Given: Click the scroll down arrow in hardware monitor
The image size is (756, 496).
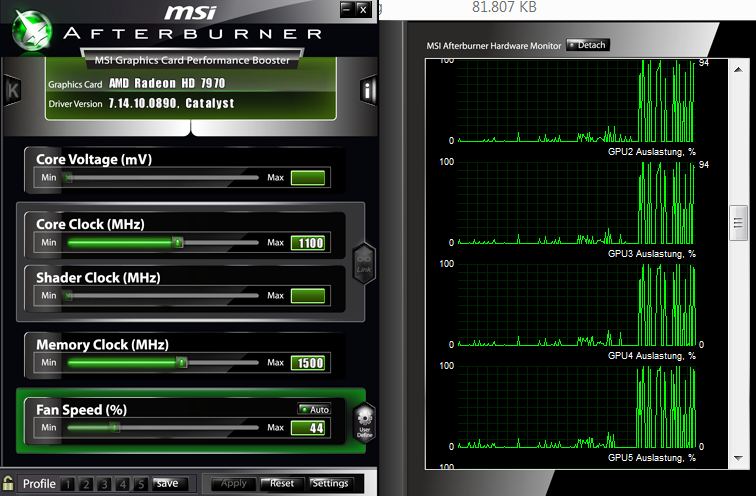Looking at the screenshot, I should (x=738, y=458).
